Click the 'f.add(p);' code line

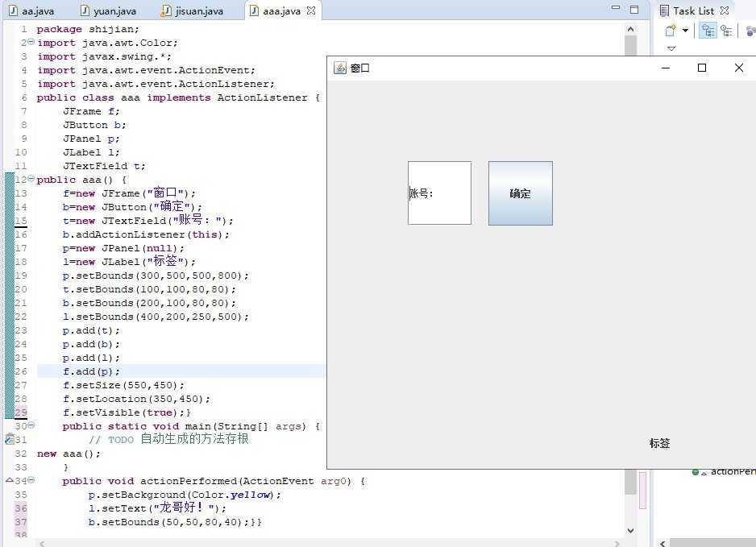click(x=91, y=371)
